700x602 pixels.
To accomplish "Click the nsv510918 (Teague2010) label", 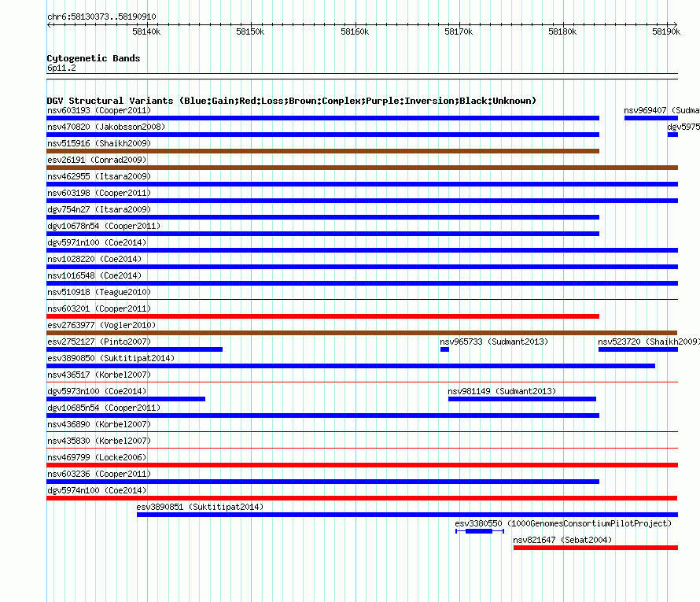I will coord(99,292).
